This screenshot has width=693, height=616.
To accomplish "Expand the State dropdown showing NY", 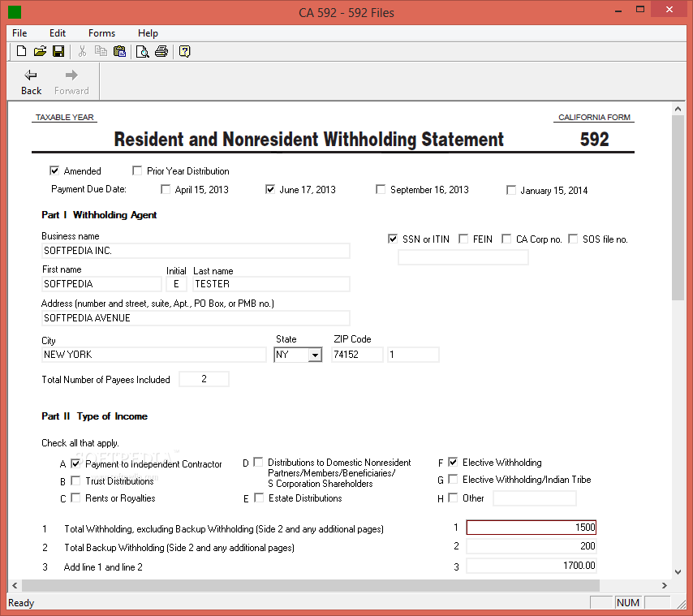I will click(315, 355).
